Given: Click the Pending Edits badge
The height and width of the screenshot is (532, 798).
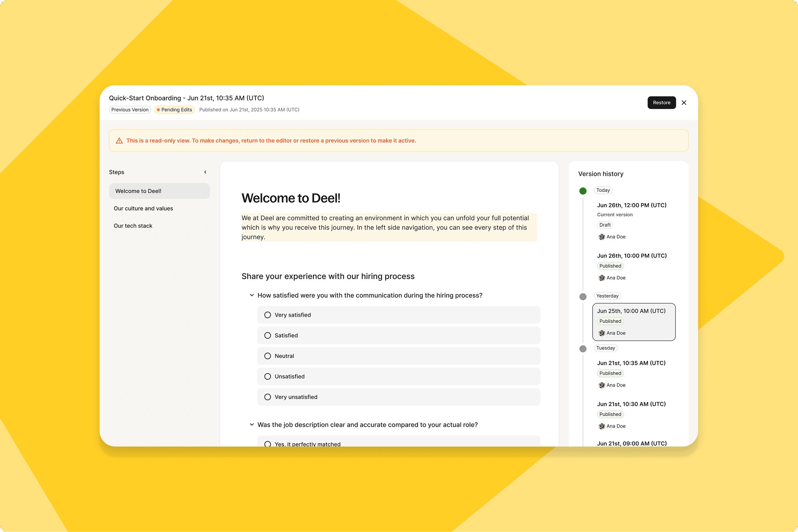Looking at the screenshot, I should coord(174,109).
